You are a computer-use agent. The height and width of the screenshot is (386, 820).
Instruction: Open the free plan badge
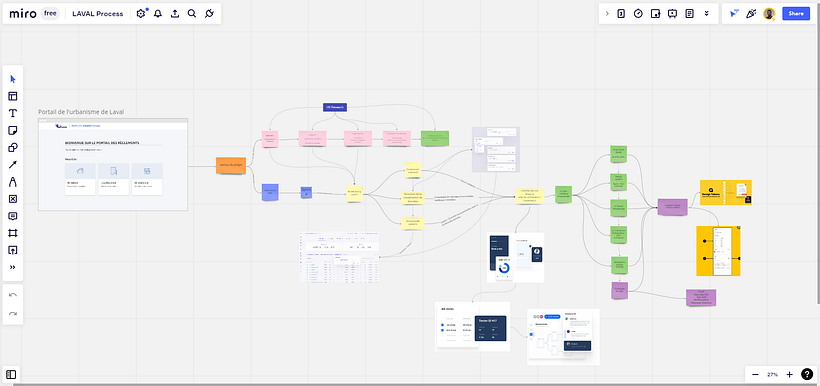(50, 14)
